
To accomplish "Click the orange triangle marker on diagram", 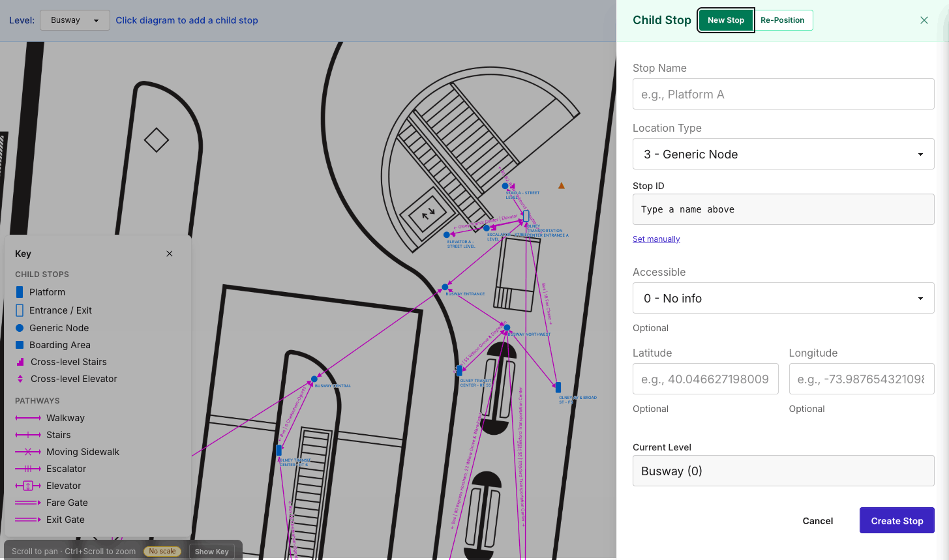I will coord(562,186).
